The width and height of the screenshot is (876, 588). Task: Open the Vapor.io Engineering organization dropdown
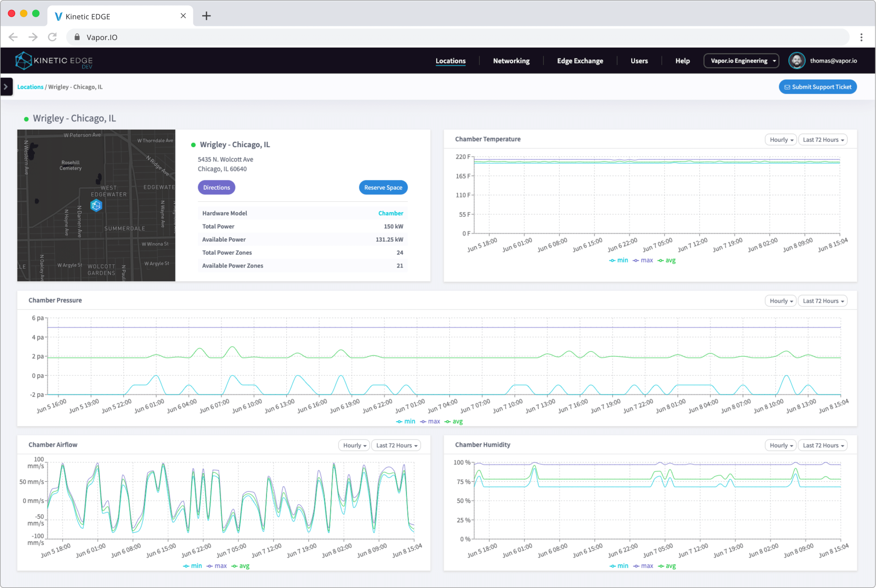pos(741,61)
